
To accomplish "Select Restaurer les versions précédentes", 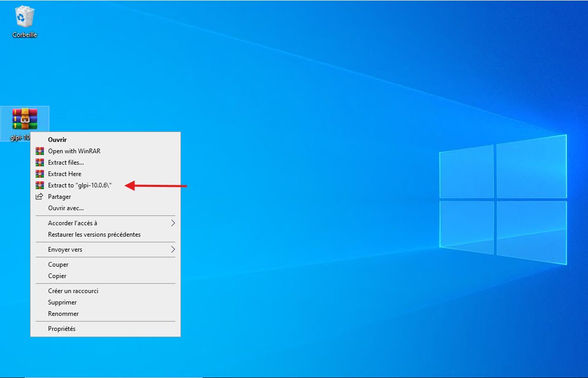I will [105, 234].
